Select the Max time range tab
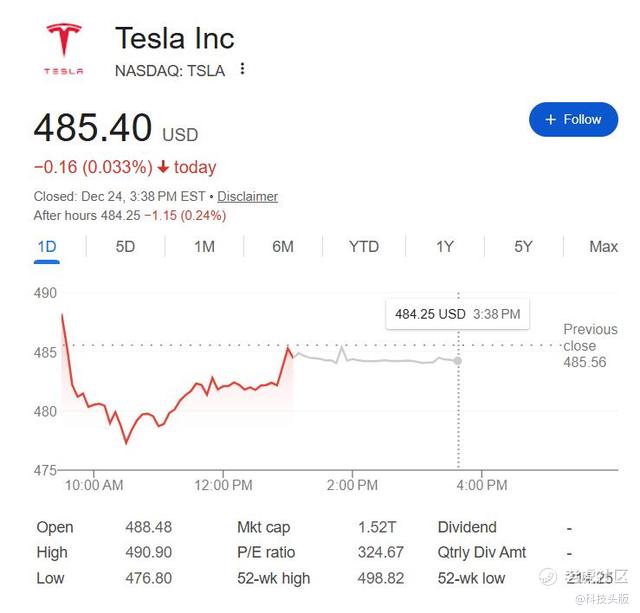 [x=603, y=246]
